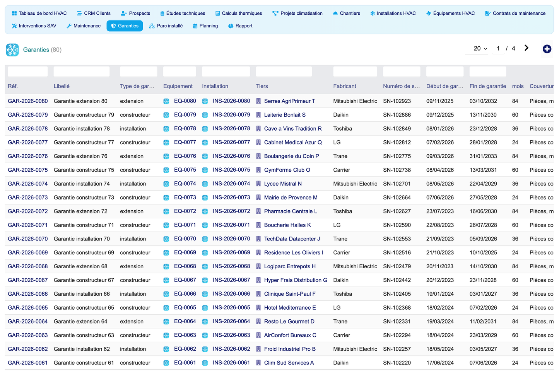The image size is (559, 392).
Task: Open the GAR-2026-0075 warranty record
Action: pos(28,170)
